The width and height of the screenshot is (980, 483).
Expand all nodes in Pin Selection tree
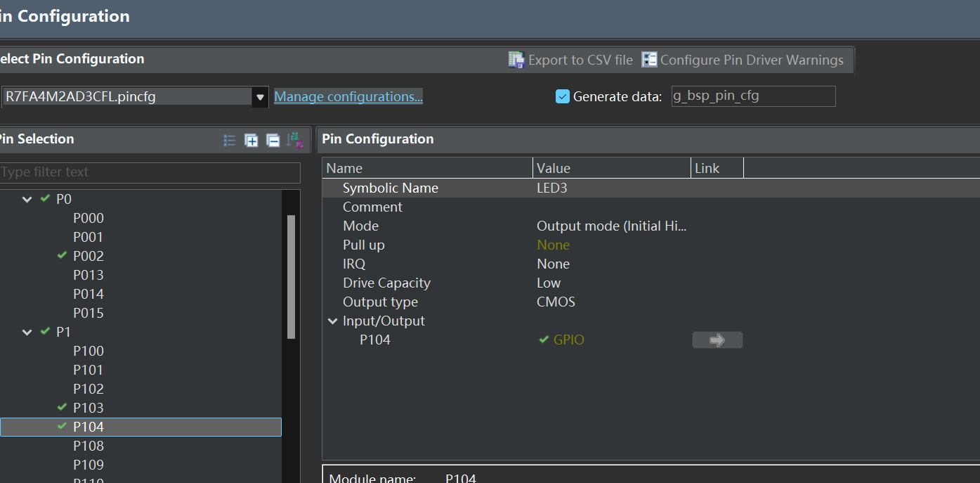coord(251,140)
